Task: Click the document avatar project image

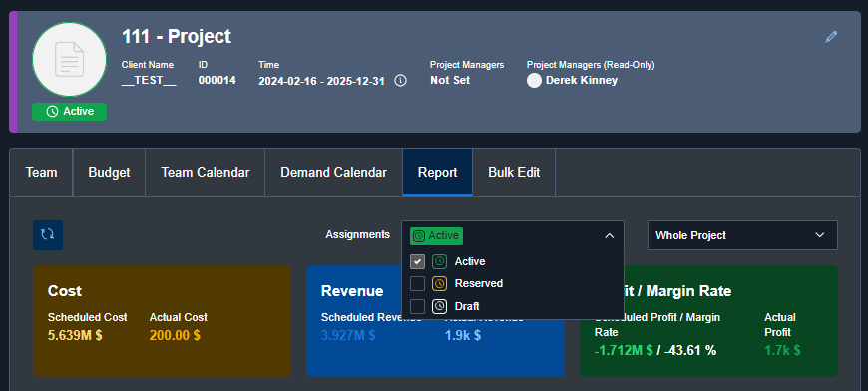Action: (x=69, y=60)
